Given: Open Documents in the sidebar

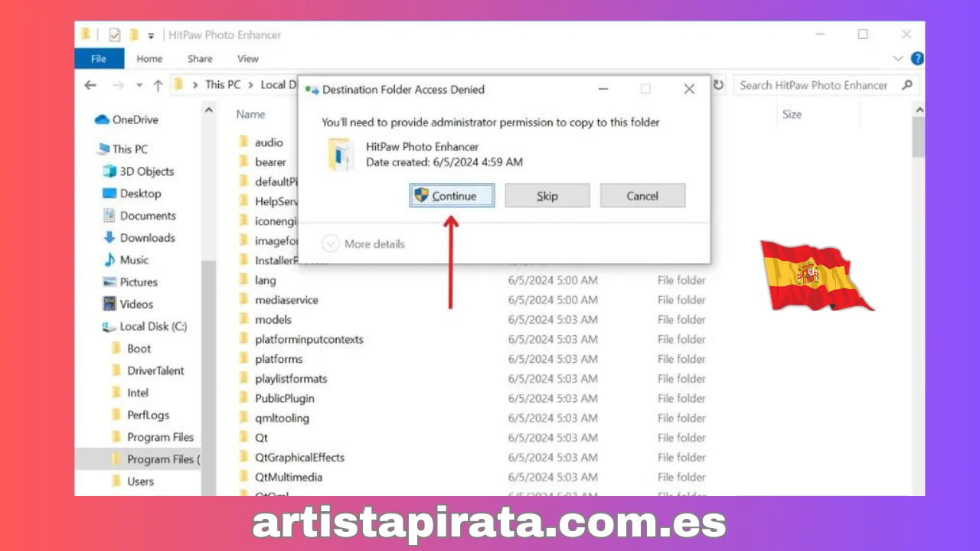Looking at the screenshot, I should pyautogui.click(x=139, y=216).
